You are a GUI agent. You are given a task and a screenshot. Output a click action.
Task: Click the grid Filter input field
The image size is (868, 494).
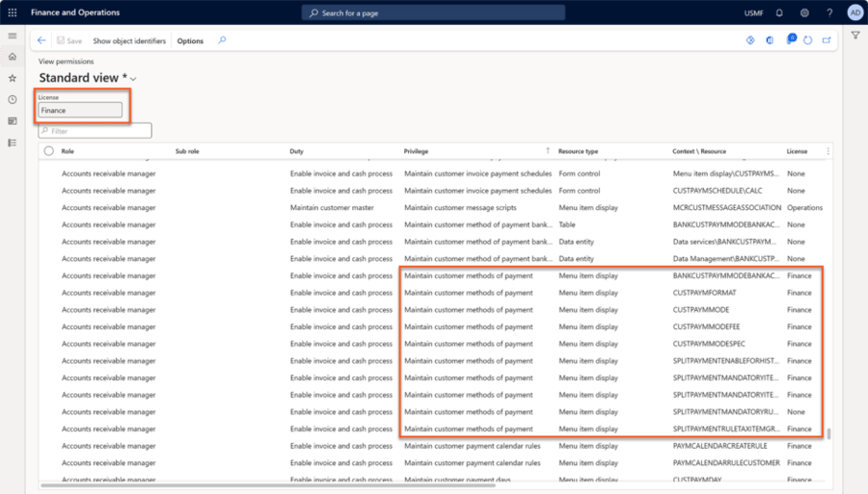pos(95,131)
